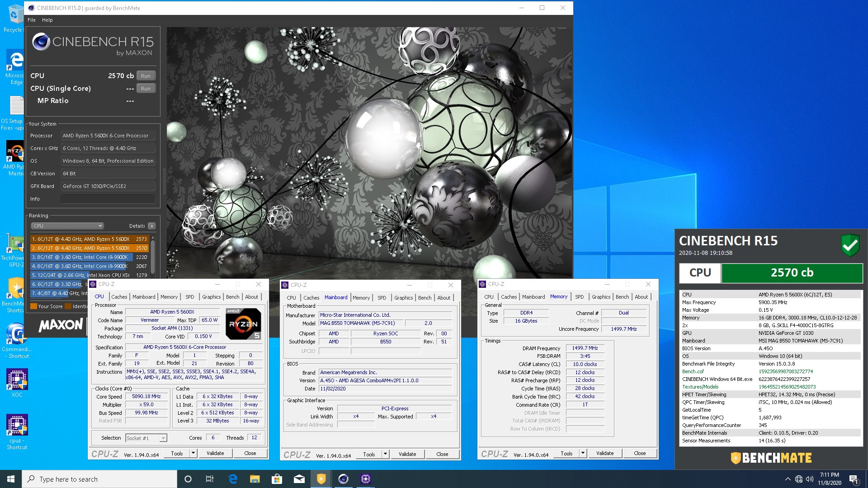Click the network icon in system tray
This screenshot has width=868, height=488.
[x=799, y=479]
